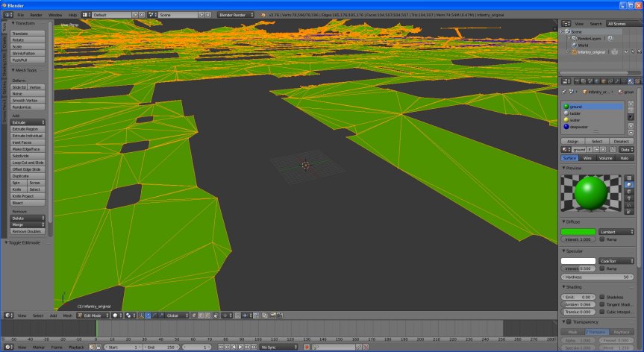Viewport: 644px width, 352px height.
Task: Click the Subdivide button
Action: (28, 156)
